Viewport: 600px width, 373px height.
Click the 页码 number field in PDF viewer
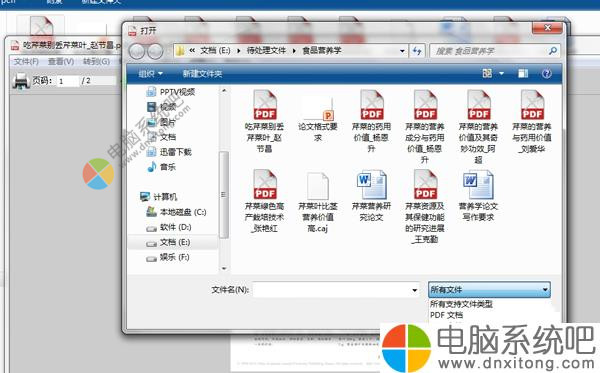click(68, 81)
